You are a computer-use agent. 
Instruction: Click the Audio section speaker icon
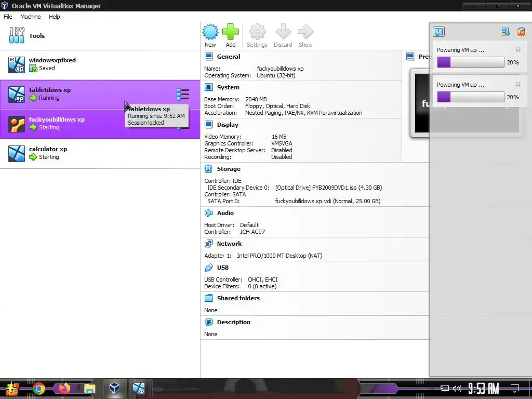click(x=208, y=212)
